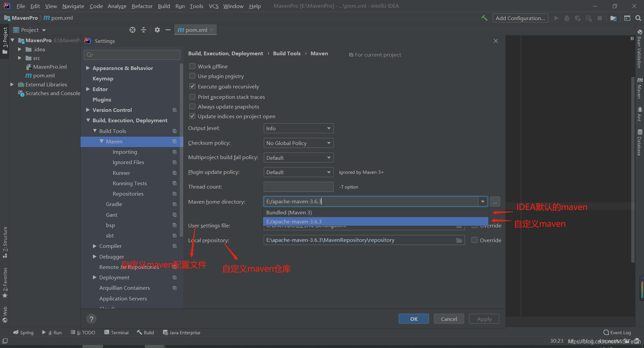Open the Ant tool window
Viewport: 644px width, 348px height.
click(x=640, y=114)
